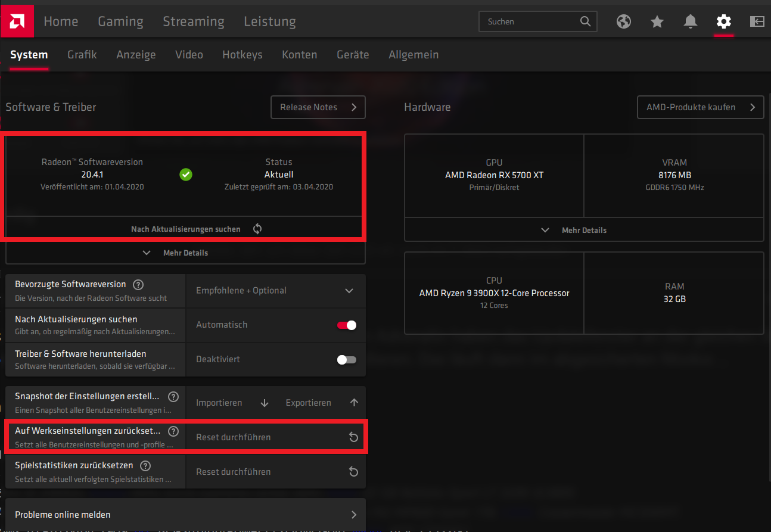Screen dimensions: 771x532
Task: Click help icon beside Snapshot der Einstellungen
Action: click(x=173, y=396)
